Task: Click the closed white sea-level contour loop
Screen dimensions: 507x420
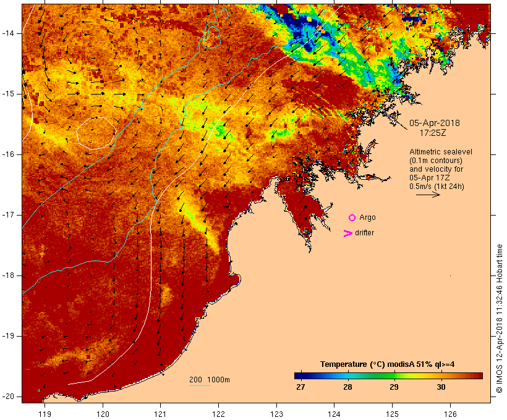Action: pyautogui.click(x=96, y=133)
